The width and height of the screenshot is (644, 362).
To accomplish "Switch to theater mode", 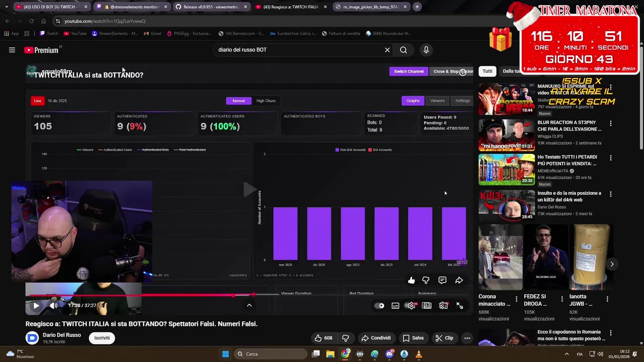I will tap(427, 305).
